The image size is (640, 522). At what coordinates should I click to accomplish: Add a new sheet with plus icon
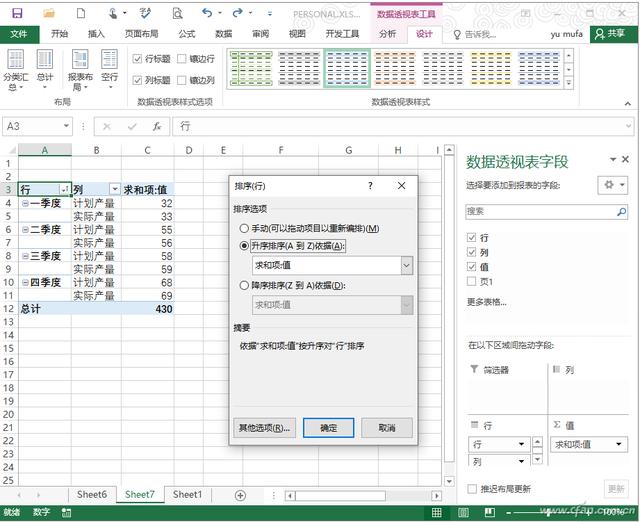[x=240, y=495]
